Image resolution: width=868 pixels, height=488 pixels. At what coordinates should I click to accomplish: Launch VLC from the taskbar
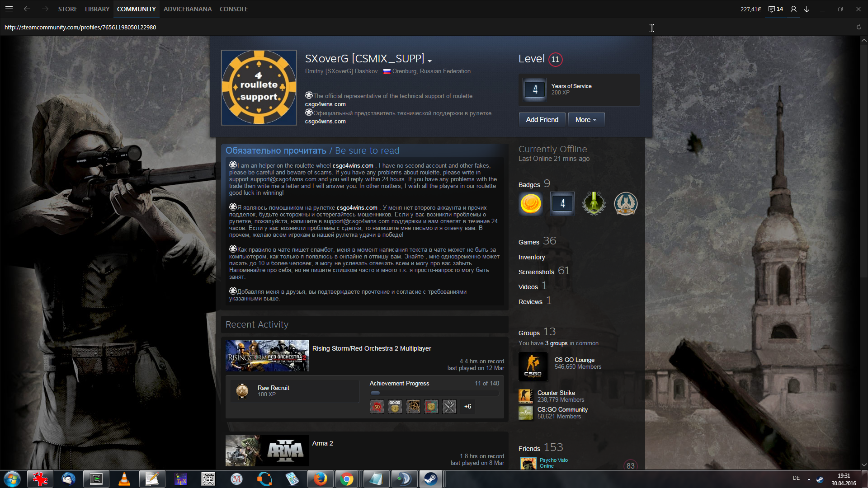pyautogui.click(x=124, y=479)
